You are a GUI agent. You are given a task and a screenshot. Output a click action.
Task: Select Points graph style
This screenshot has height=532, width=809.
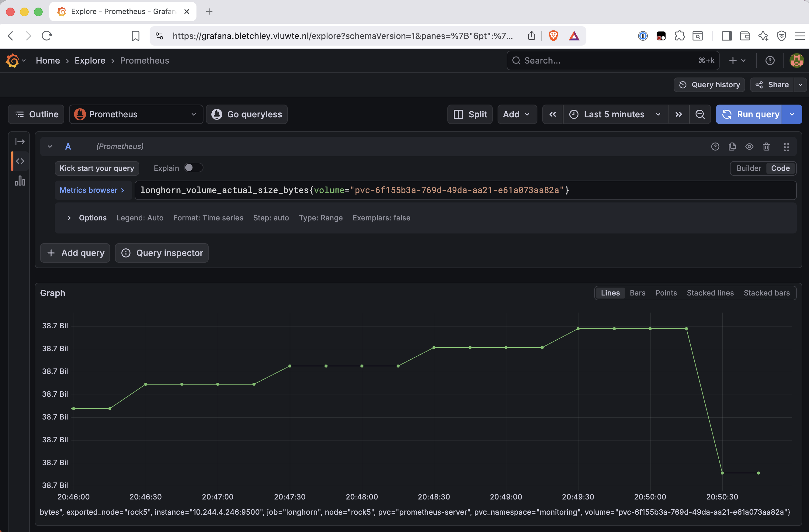(x=666, y=293)
